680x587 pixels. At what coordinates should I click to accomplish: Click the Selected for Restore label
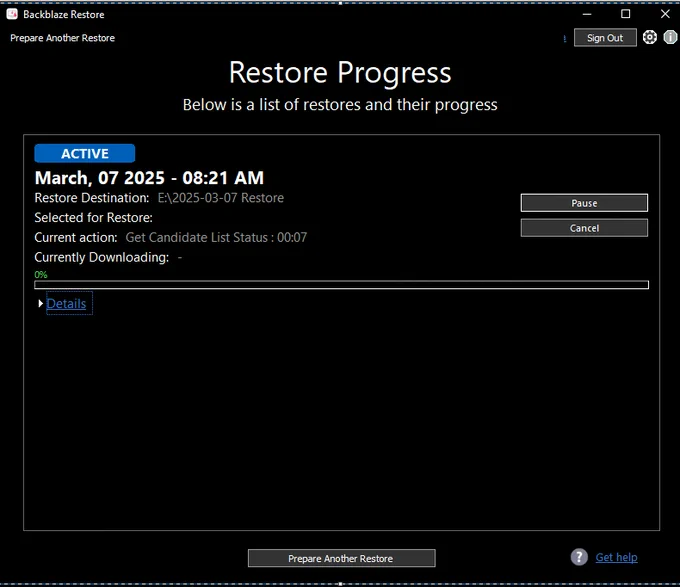(93, 218)
